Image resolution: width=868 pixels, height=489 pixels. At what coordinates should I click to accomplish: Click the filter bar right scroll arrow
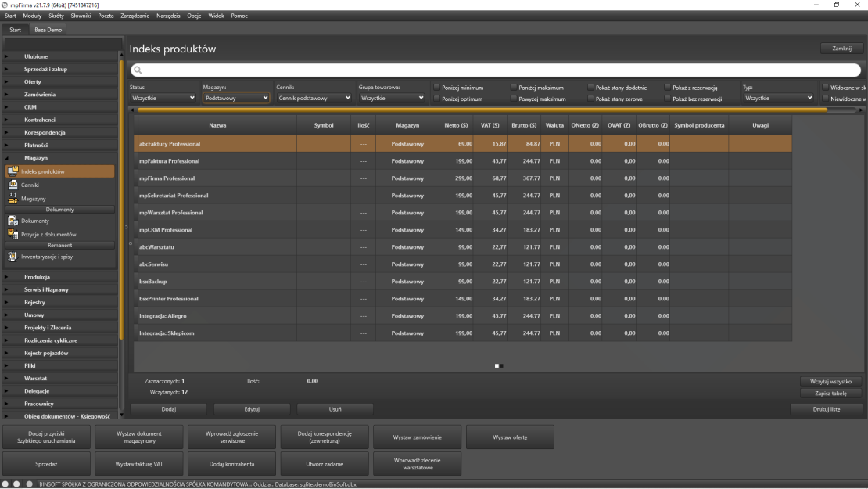point(861,110)
